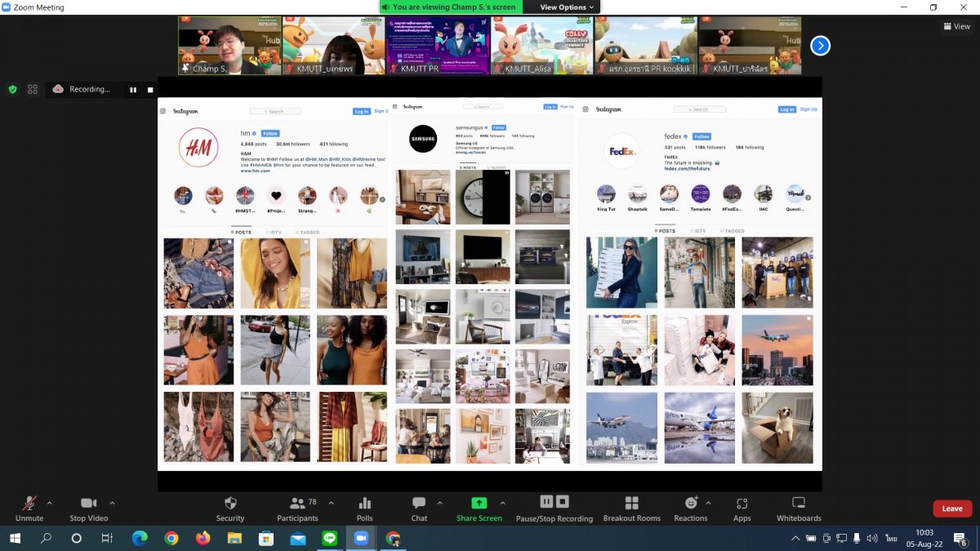Open Task View on the taskbar
Screen dimensions: 980x551
pos(107,538)
